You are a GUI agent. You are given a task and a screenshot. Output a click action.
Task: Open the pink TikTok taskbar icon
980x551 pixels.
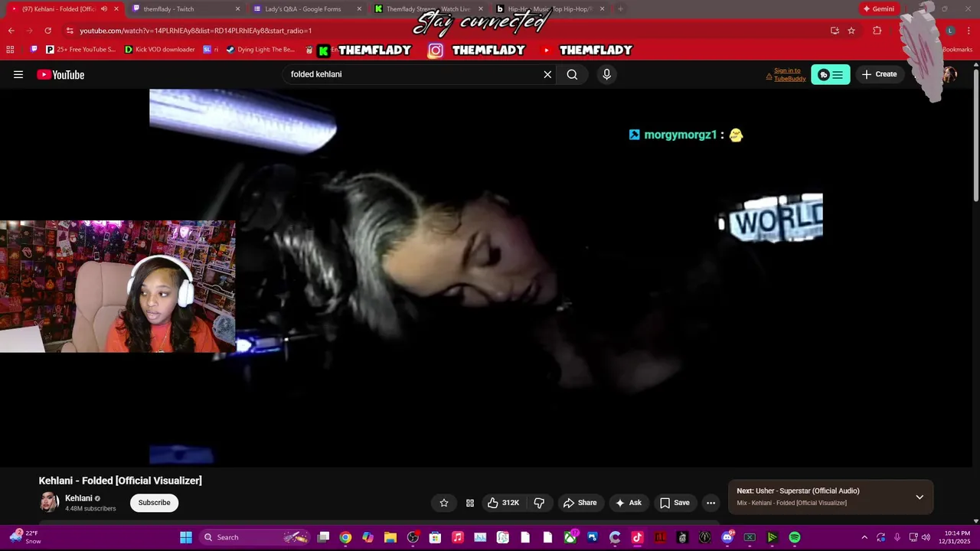pos(637,537)
